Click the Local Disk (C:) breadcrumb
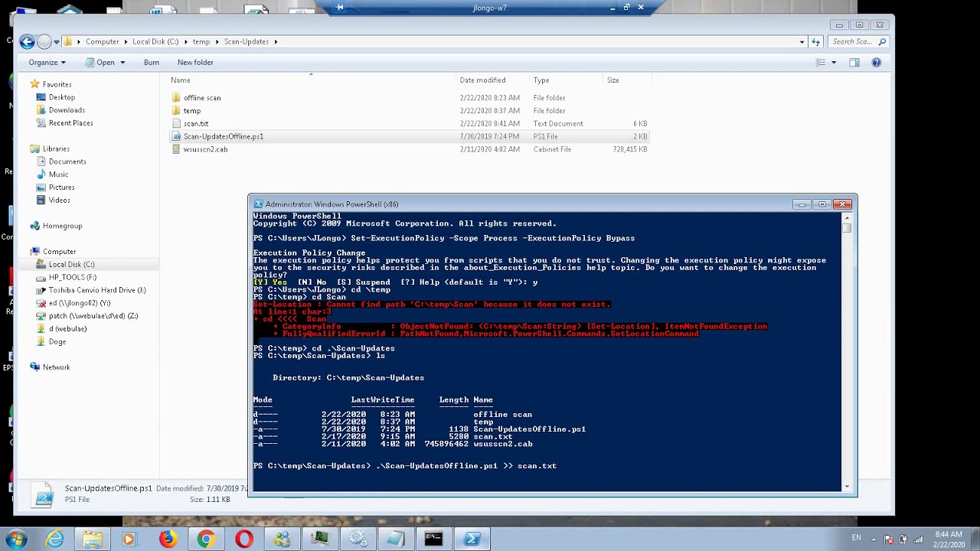 [155, 42]
